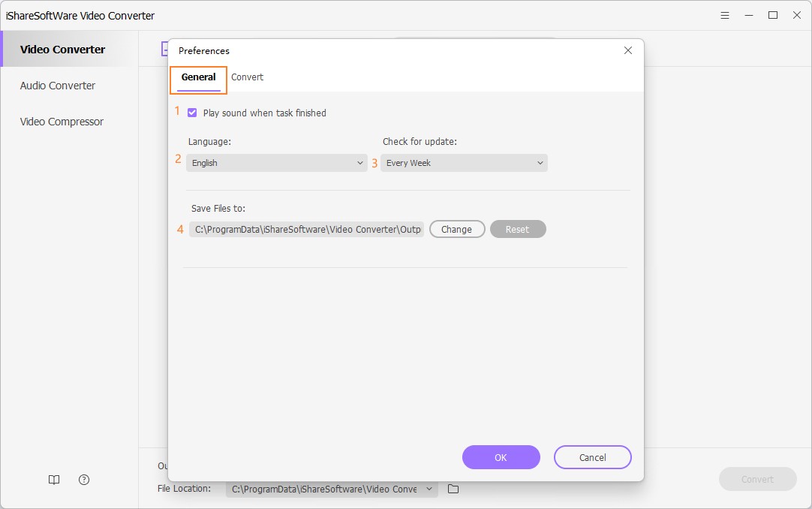812x509 pixels.
Task: Cancel the Preferences dialog
Action: [x=592, y=457]
